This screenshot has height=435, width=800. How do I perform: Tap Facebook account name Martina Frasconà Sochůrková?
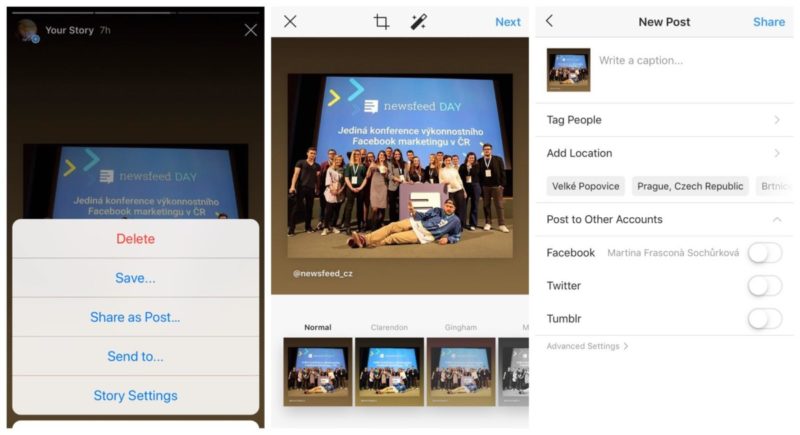(x=673, y=253)
